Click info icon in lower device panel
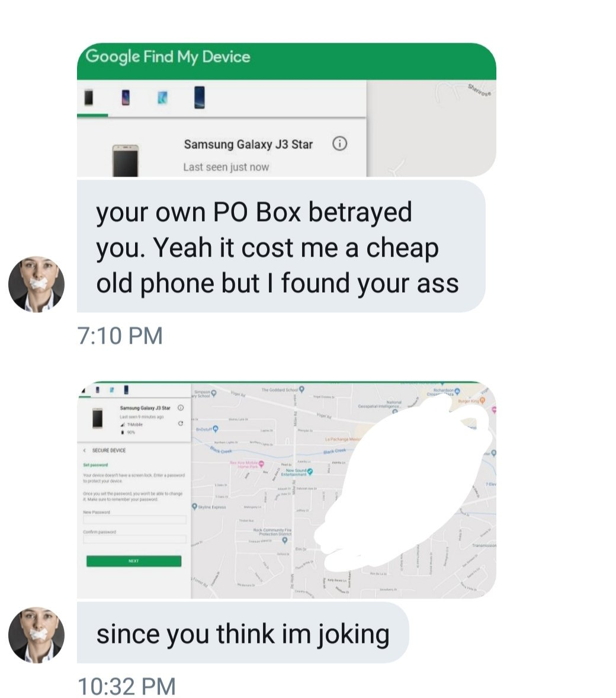 (181, 408)
